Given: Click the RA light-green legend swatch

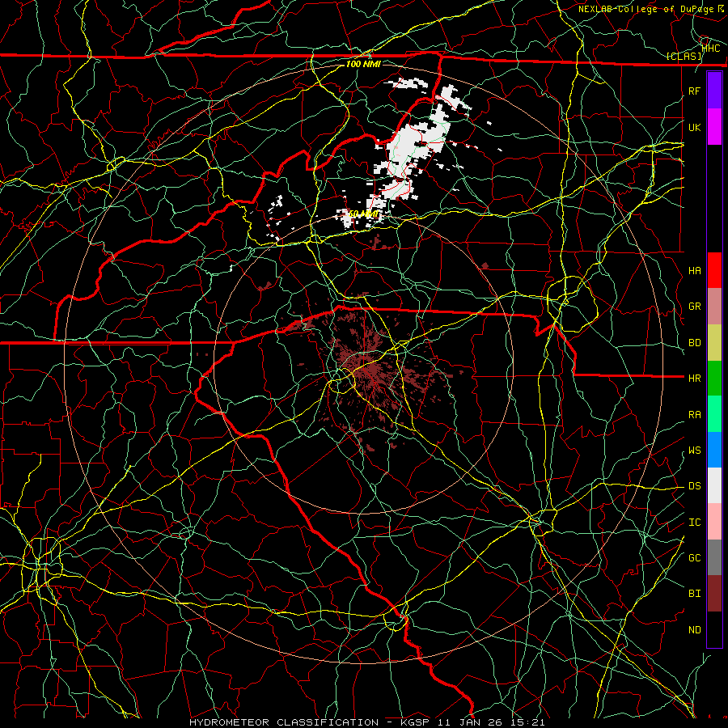Looking at the screenshot, I should pyautogui.click(x=714, y=414).
